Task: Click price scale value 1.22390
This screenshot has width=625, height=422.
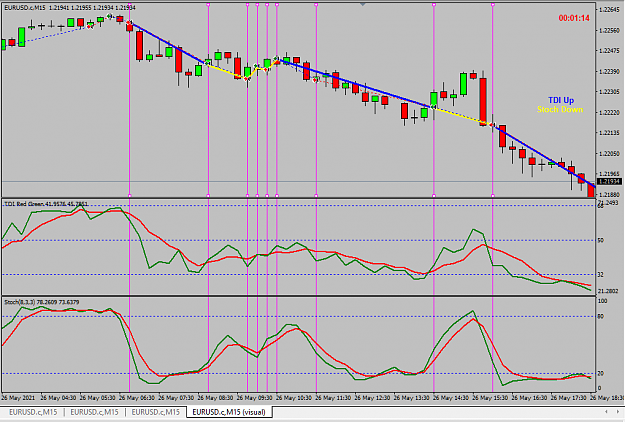Action: tap(609, 71)
